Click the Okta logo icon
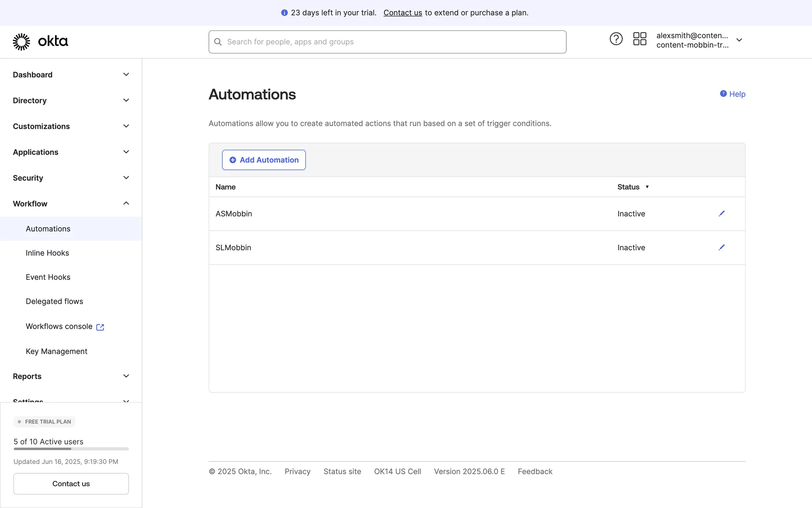The width and height of the screenshot is (812, 508). [22, 41]
